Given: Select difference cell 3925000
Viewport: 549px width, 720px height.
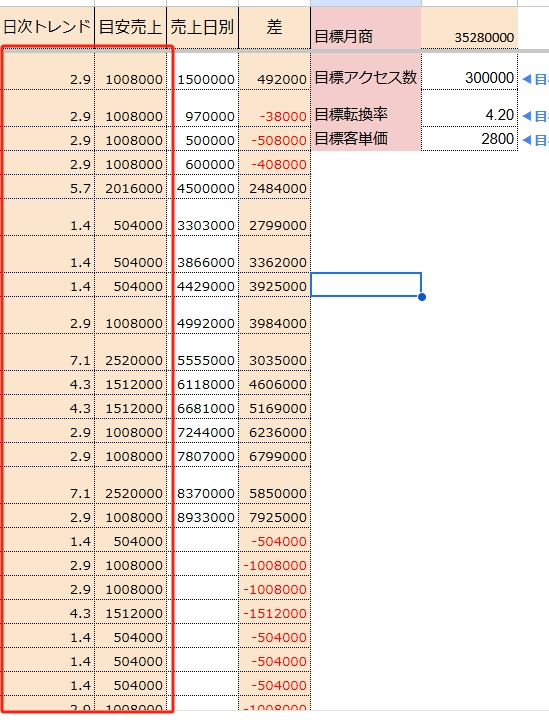Looking at the screenshot, I should 274,285.
